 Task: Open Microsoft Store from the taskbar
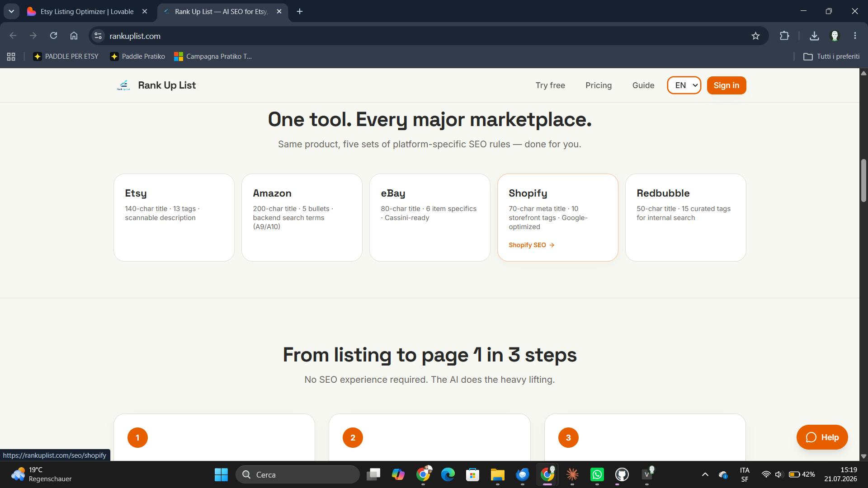pos(473,474)
